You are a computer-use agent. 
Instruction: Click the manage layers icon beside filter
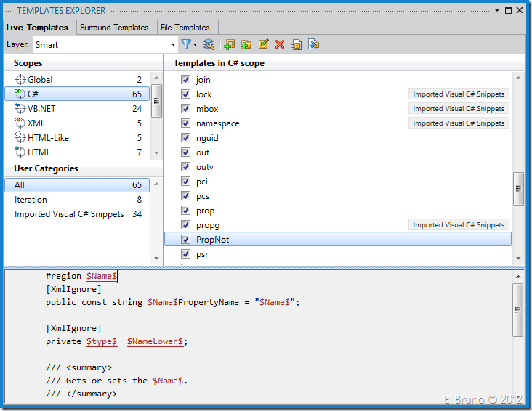click(x=209, y=44)
